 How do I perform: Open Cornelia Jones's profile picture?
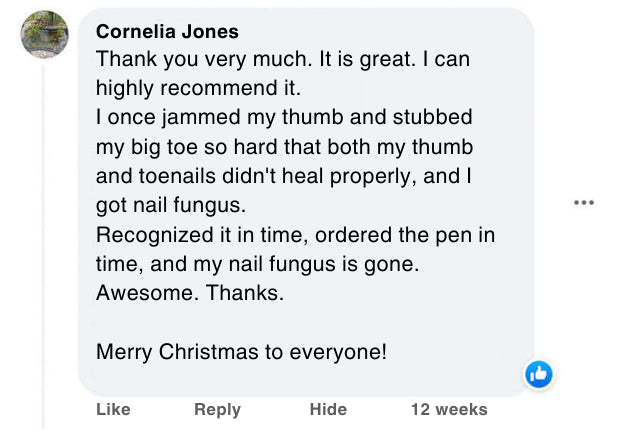point(44,36)
